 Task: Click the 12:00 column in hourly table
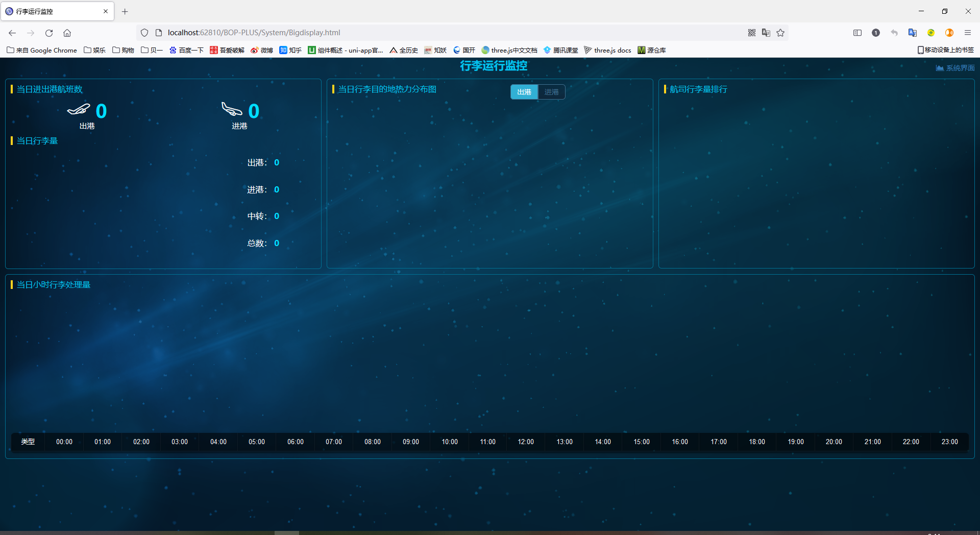[526, 442]
